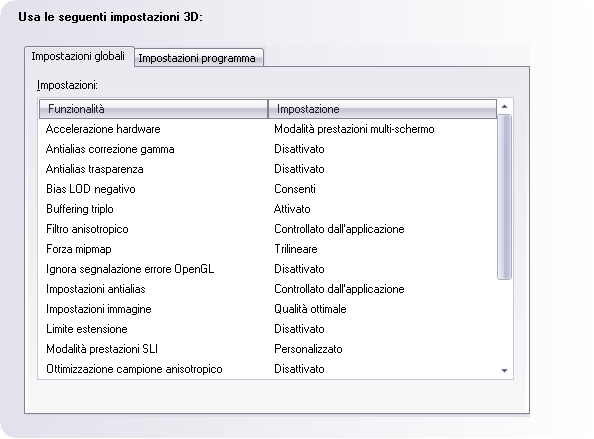This screenshot has width=594, height=439.
Task: Select Antialias correzione gamma setting
Action: pyautogui.click(x=268, y=149)
